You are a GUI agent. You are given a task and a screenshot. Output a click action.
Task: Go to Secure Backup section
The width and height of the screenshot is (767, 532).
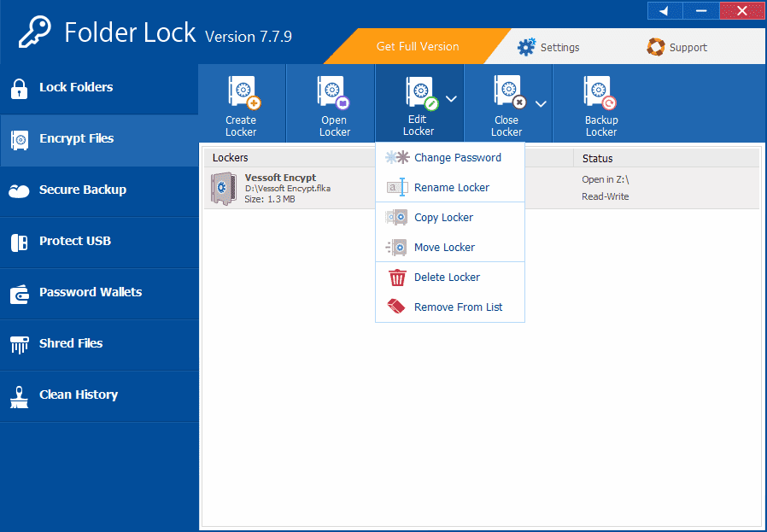point(99,191)
